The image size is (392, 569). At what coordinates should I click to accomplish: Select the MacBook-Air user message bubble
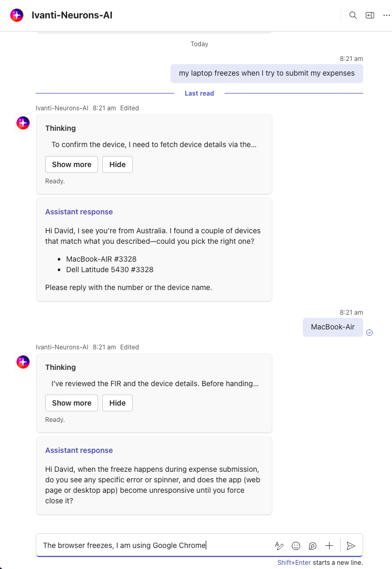[x=333, y=327]
